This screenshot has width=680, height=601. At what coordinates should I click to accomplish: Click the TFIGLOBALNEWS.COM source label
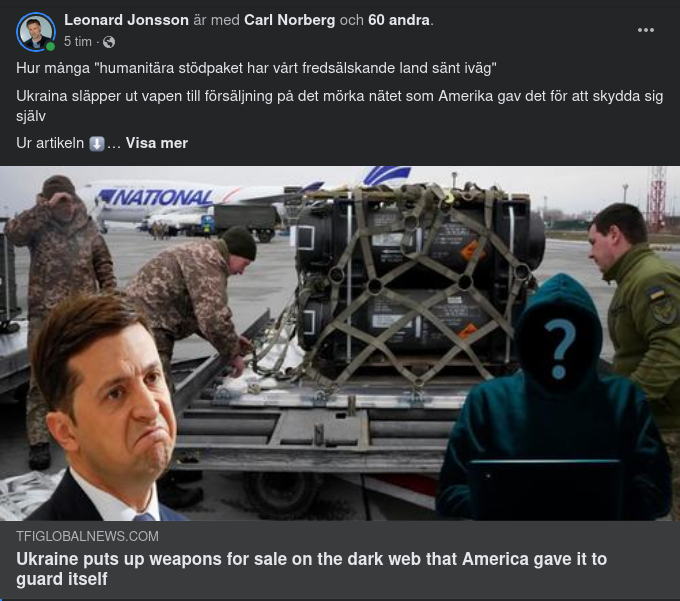coord(87,536)
